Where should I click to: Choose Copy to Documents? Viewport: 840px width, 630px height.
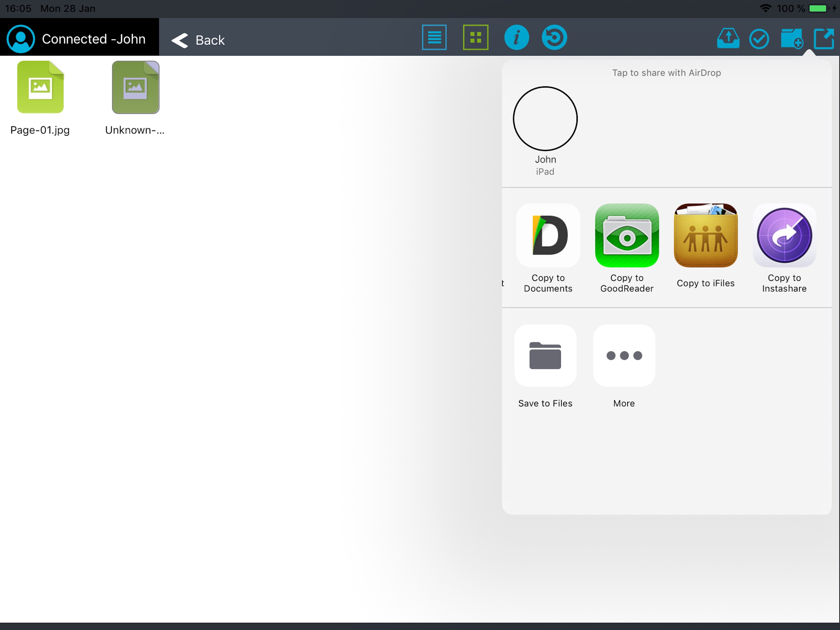coord(548,236)
